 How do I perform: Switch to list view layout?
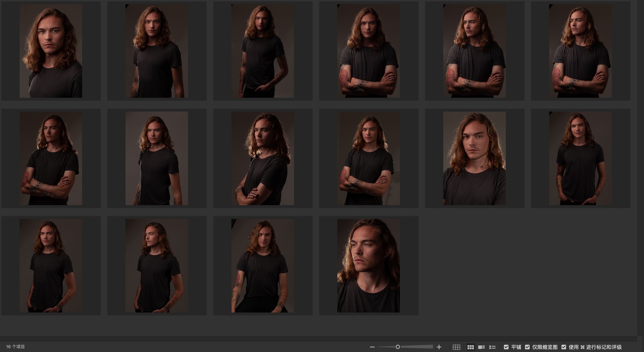tap(492, 347)
